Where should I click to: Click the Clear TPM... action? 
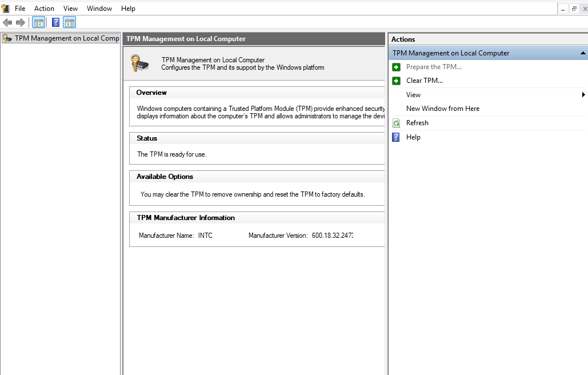click(425, 81)
